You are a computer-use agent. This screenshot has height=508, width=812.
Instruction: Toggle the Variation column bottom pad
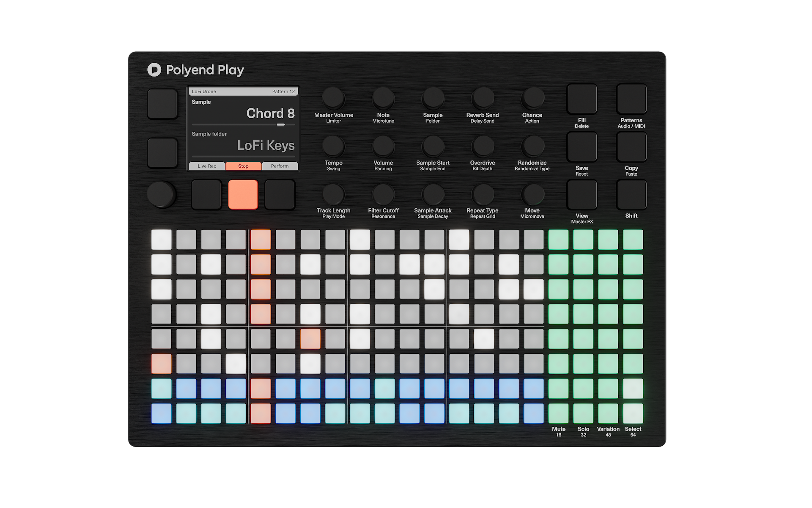point(608,413)
